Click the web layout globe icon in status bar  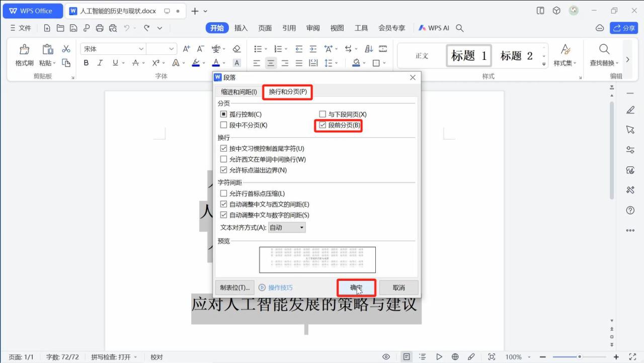(455, 357)
